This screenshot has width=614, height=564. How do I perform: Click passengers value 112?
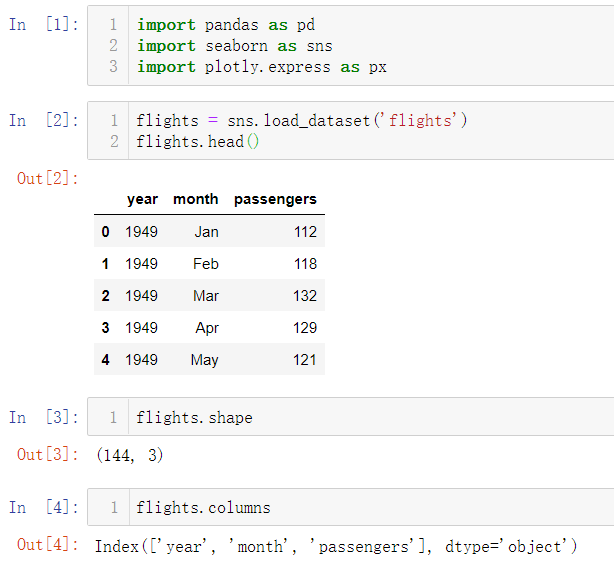(x=305, y=231)
